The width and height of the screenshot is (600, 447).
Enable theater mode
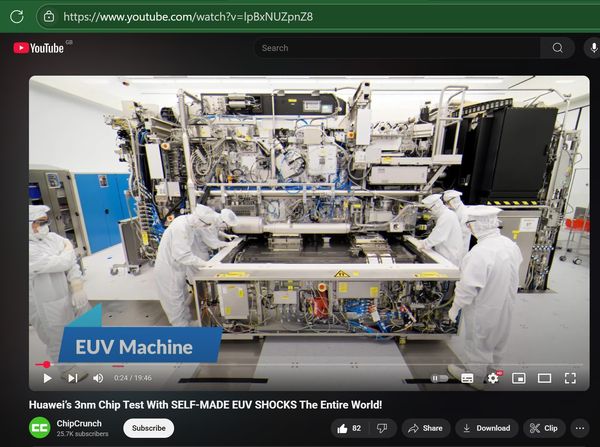tap(544, 378)
